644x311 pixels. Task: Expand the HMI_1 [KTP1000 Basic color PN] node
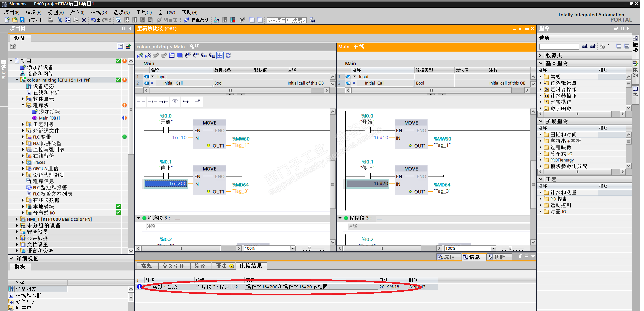tap(17, 219)
